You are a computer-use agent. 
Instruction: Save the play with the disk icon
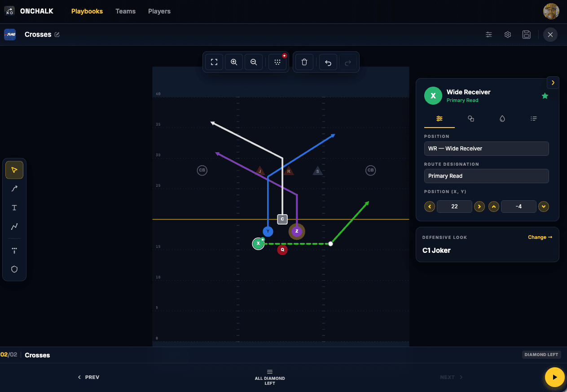point(527,35)
